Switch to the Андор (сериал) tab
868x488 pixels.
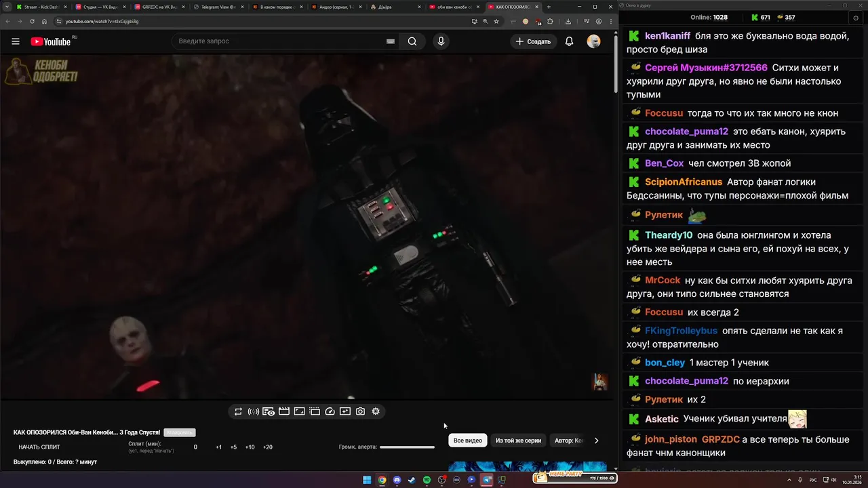(336, 7)
